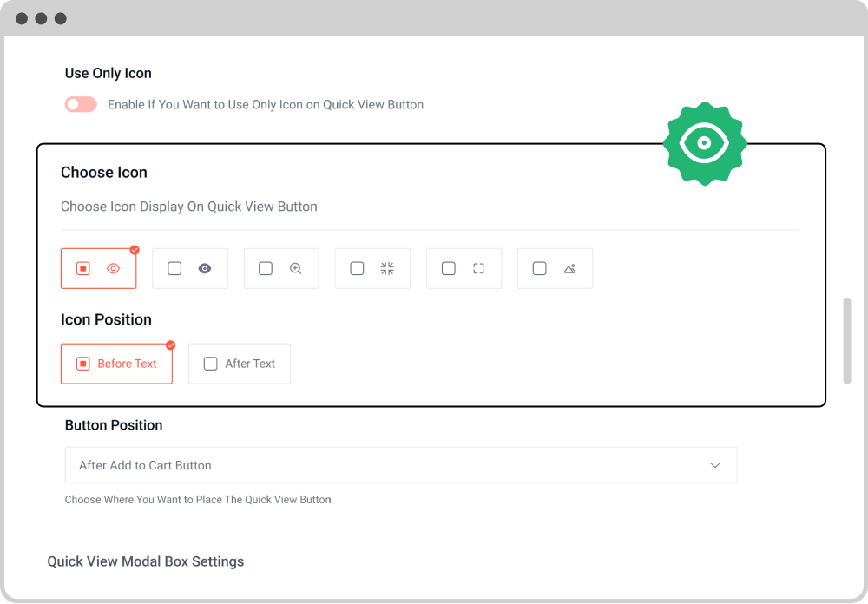This screenshot has width=868, height=604.
Task: Click the Icon Position label
Action: point(106,319)
